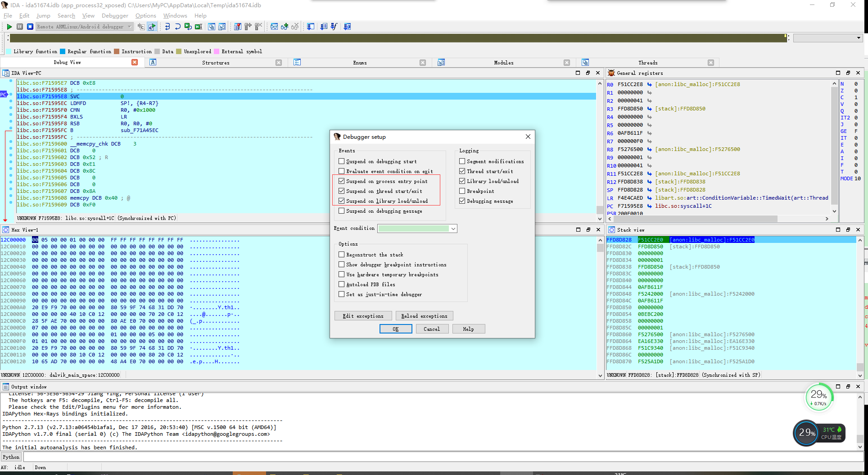The image size is (868, 475).
Task: Uncheck Suspend on process entry point
Action: click(x=341, y=181)
